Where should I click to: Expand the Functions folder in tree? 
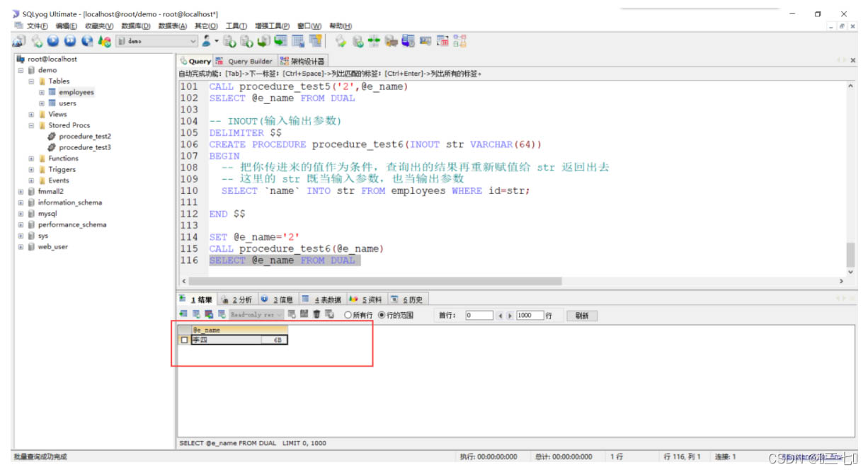(32, 159)
